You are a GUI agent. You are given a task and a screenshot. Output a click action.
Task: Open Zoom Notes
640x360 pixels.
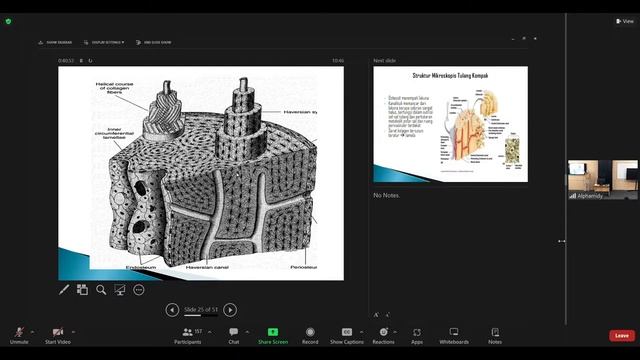tap(495, 336)
